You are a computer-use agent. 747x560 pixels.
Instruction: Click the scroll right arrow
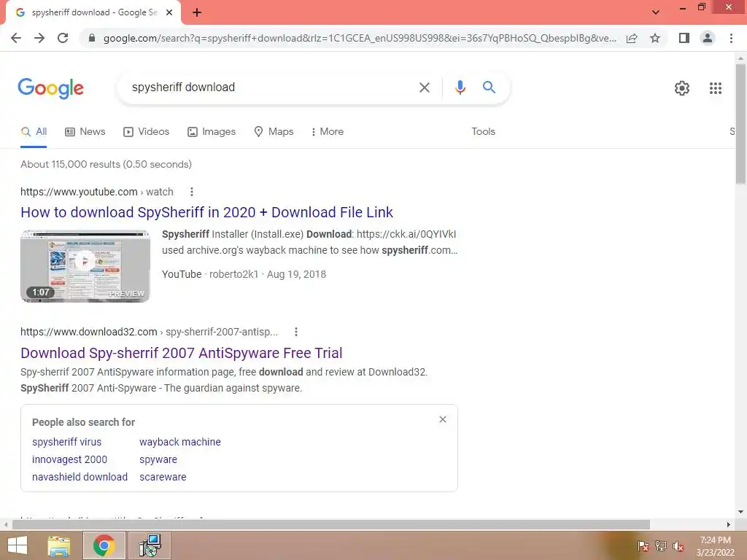tap(729, 524)
